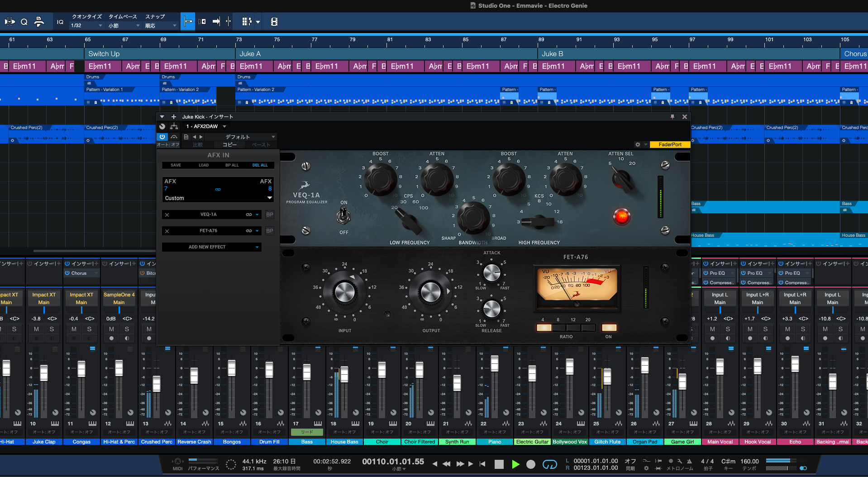Toggle the highlighted snap-to-grid icon

click(188, 21)
